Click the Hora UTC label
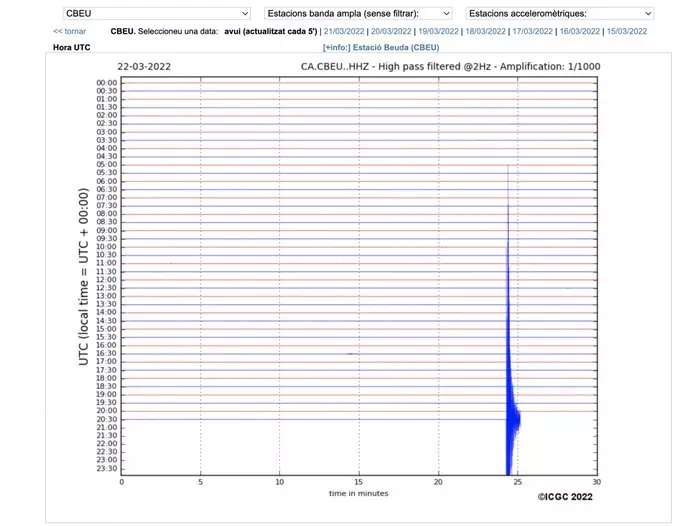This screenshot has width=680, height=526. pos(73,47)
